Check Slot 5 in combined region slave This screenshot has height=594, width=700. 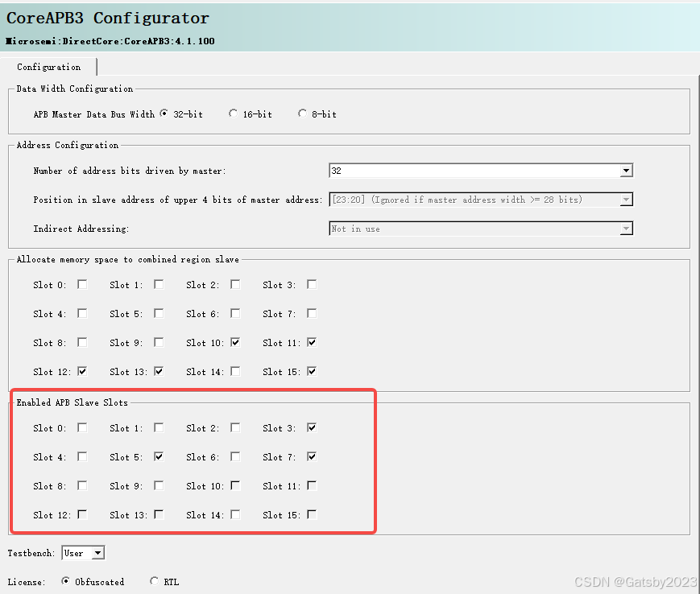pyautogui.click(x=159, y=314)
